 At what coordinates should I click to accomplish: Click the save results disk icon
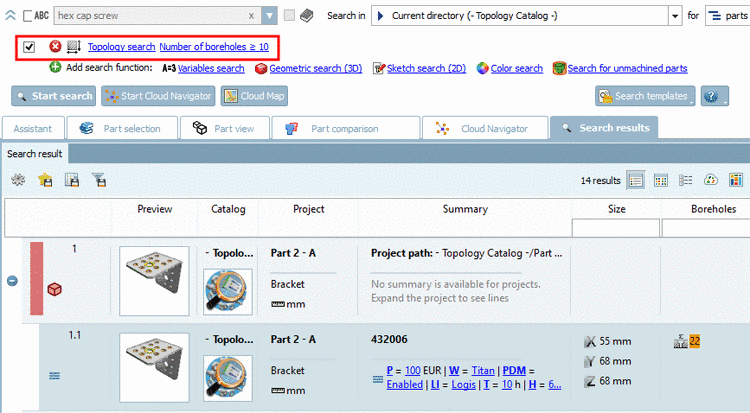72,180
